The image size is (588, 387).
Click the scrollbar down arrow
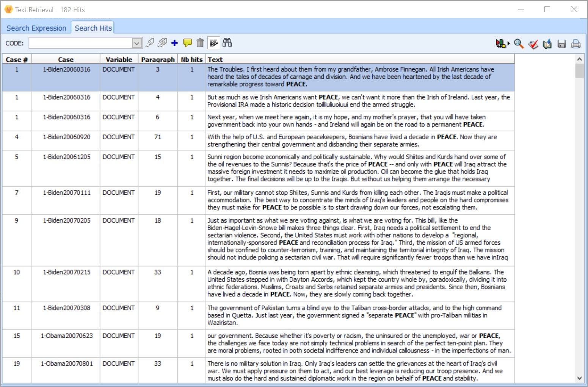pos(579,378)
